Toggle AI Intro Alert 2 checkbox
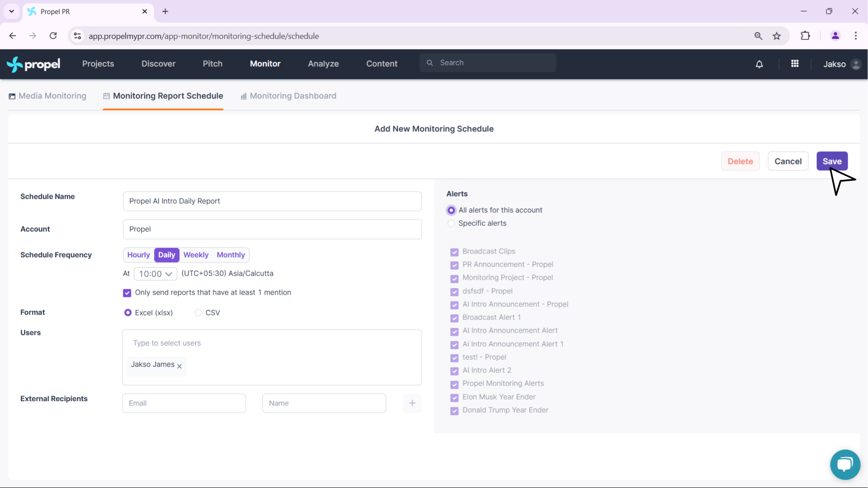 [x=454, y=371]
